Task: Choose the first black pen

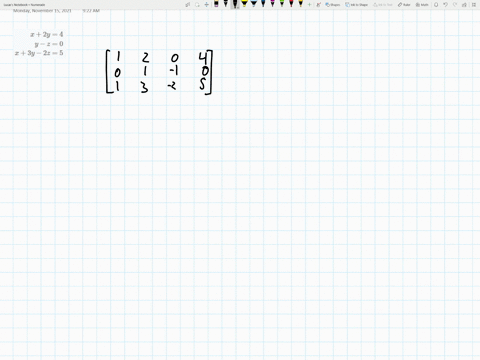Action: click(226, 4)
